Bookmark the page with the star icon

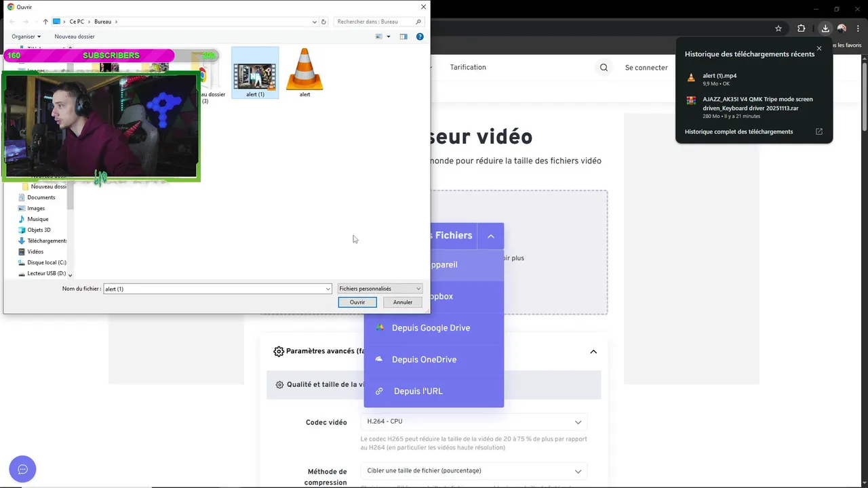[778, 28]
